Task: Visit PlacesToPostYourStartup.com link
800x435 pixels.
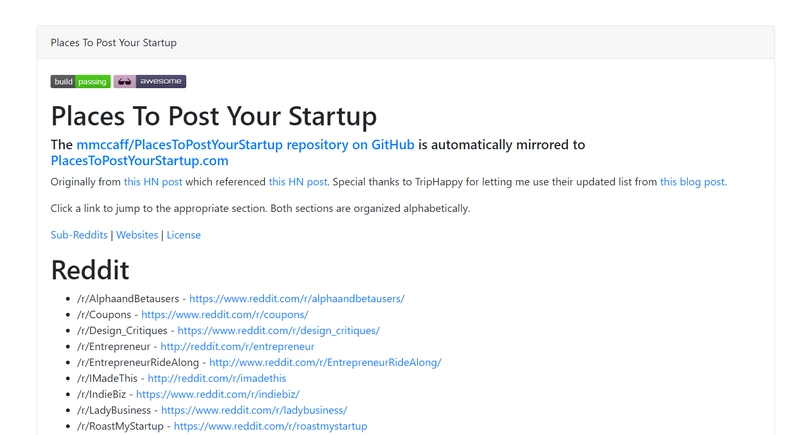Action: coord(139,161)
